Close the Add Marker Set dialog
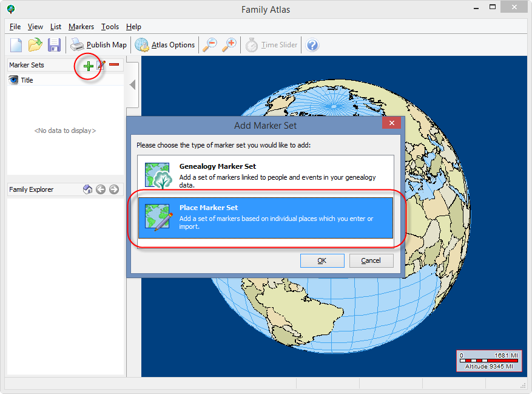The height and width of the screenshot is (394, 532). (x=391, y=123)
